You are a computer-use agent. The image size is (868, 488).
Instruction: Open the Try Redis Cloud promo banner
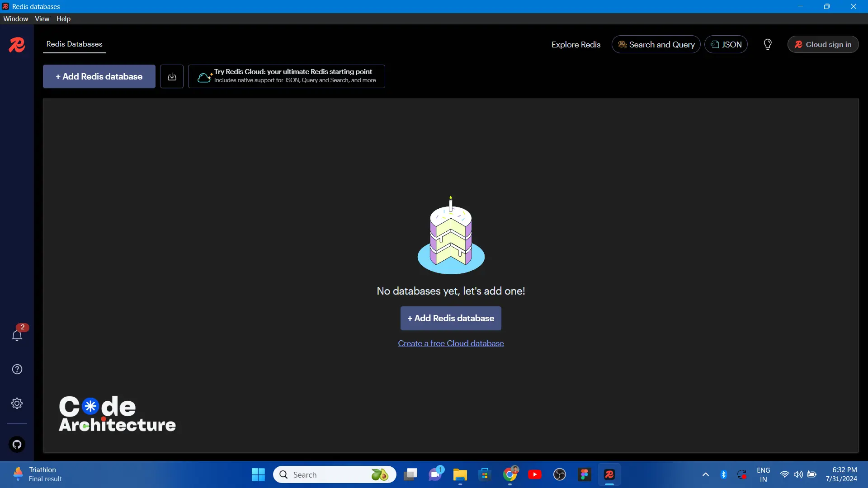click(x=287, y=76)
